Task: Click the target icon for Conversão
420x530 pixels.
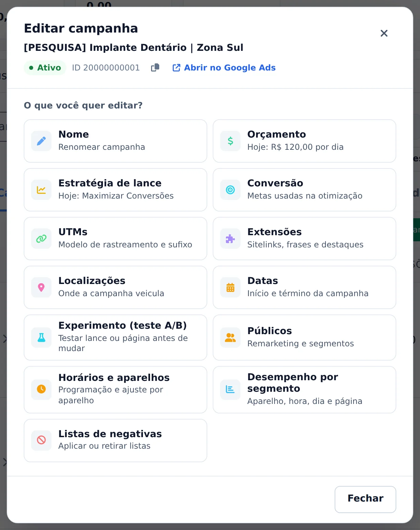Action: [230, 190]
